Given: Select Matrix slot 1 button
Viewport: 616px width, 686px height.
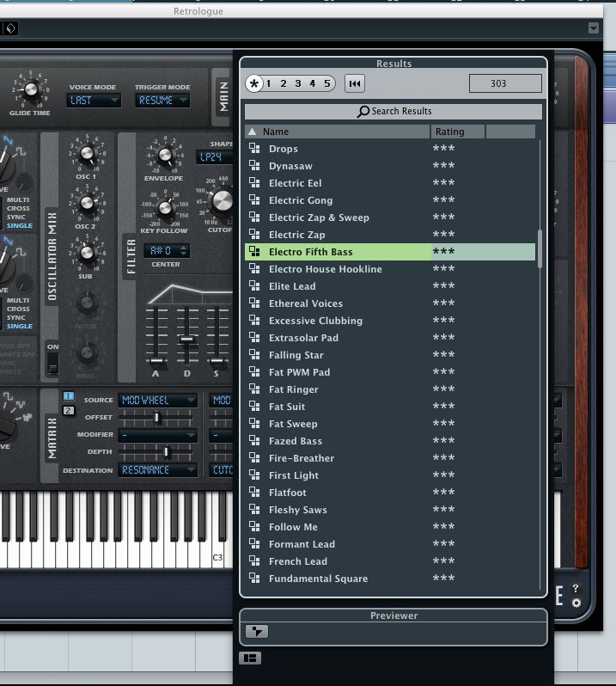Looking at the screenshot, I should tap(68, 396).
